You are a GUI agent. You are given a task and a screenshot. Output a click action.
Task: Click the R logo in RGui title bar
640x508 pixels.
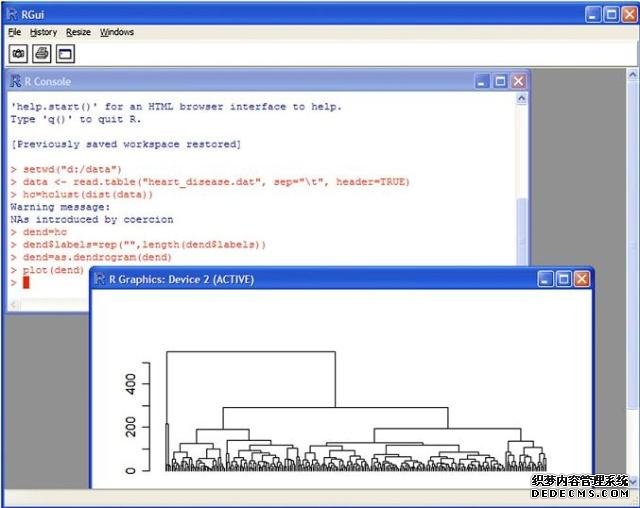(12, 13)
